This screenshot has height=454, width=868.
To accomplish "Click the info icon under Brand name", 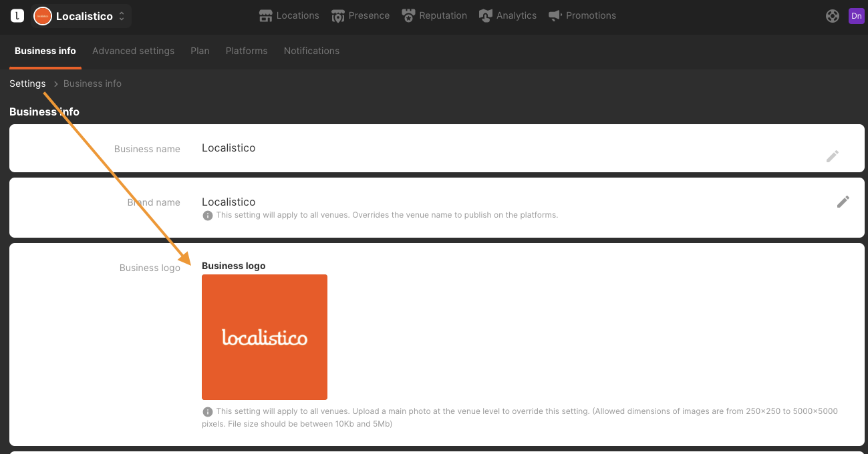I will [208, 216].
